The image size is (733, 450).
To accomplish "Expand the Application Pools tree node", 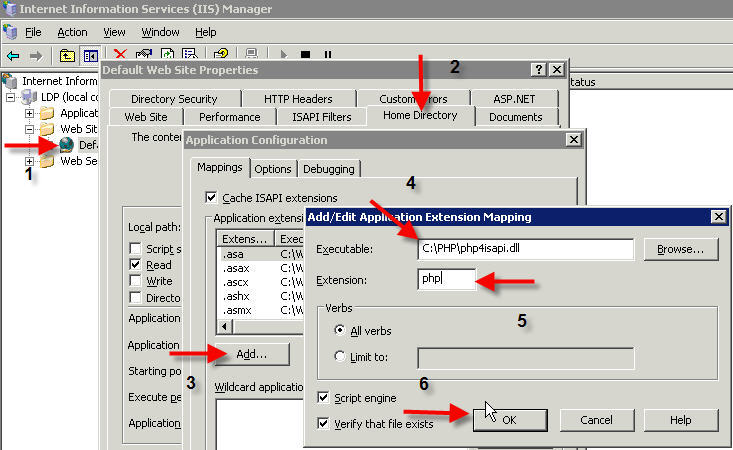I will pos(29,113).
